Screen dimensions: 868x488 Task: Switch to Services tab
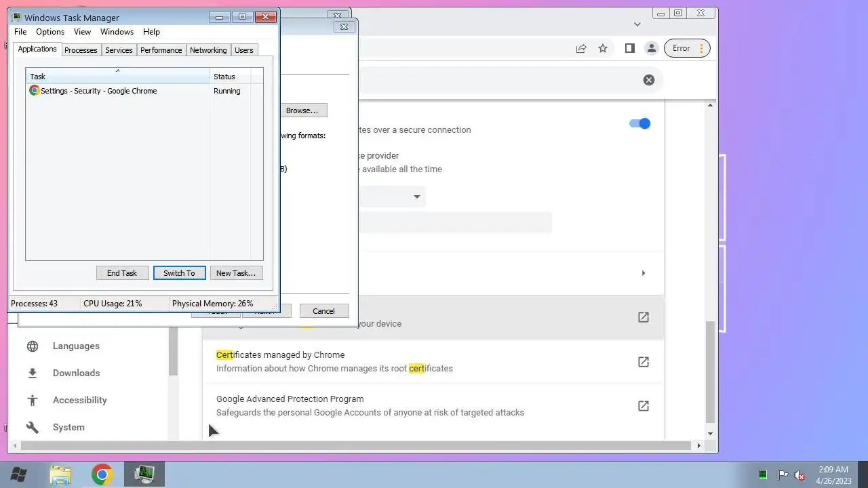(x=119, y=50)
